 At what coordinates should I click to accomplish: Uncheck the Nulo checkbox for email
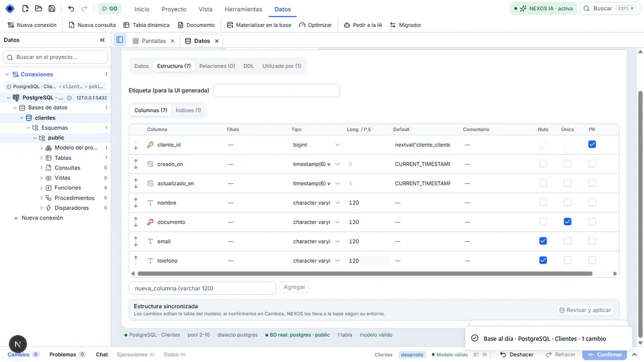[x=543, y=241]
